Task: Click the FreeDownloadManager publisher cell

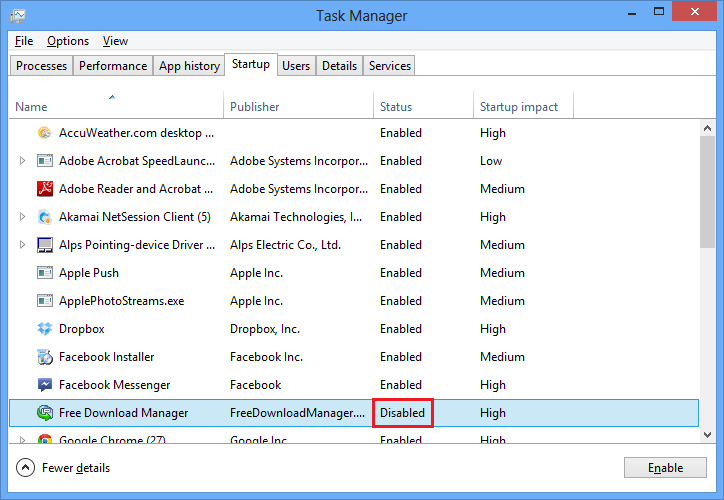Action: pos(297,413)
